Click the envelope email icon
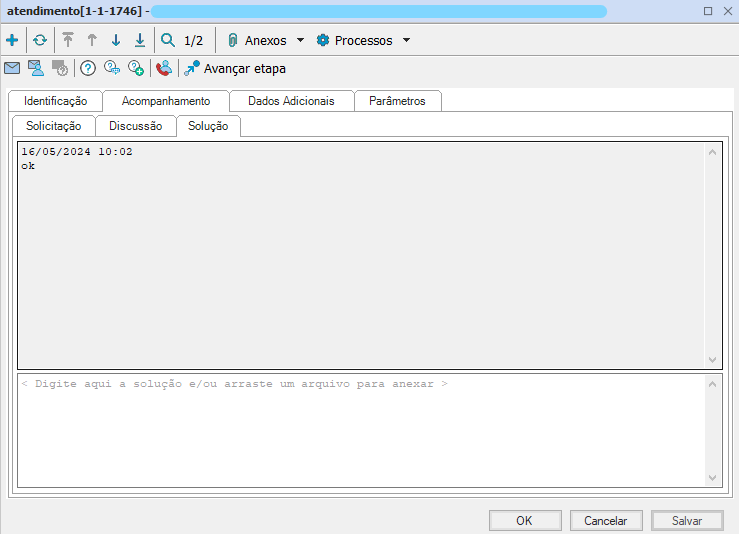Viewport: 739px width, 534px height. [12, 68]
